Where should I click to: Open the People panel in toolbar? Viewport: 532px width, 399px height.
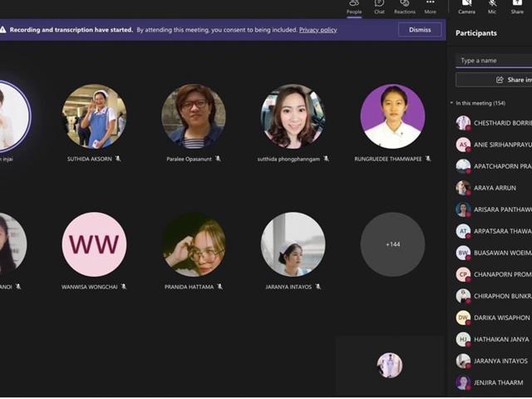(354, 7)
